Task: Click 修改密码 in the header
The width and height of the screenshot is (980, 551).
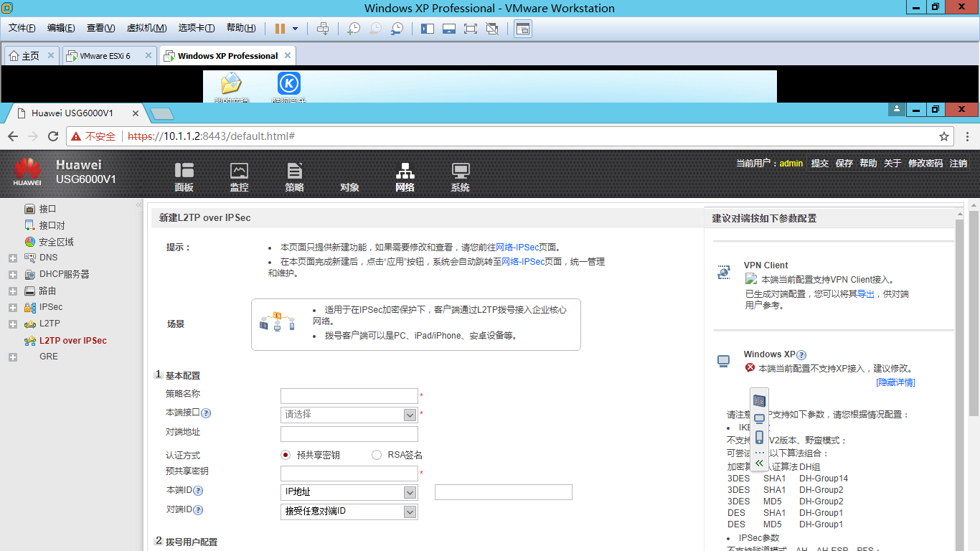Action: 925,164
